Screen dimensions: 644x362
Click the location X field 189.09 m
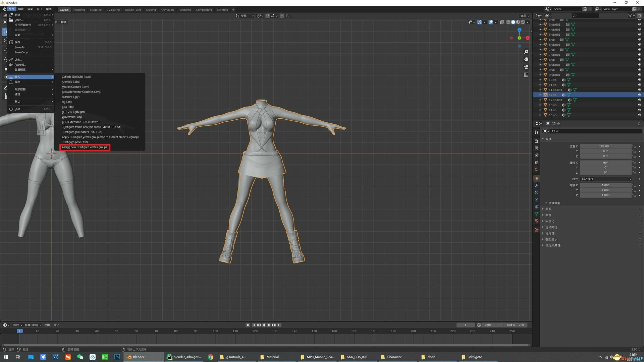pos(605,146)
